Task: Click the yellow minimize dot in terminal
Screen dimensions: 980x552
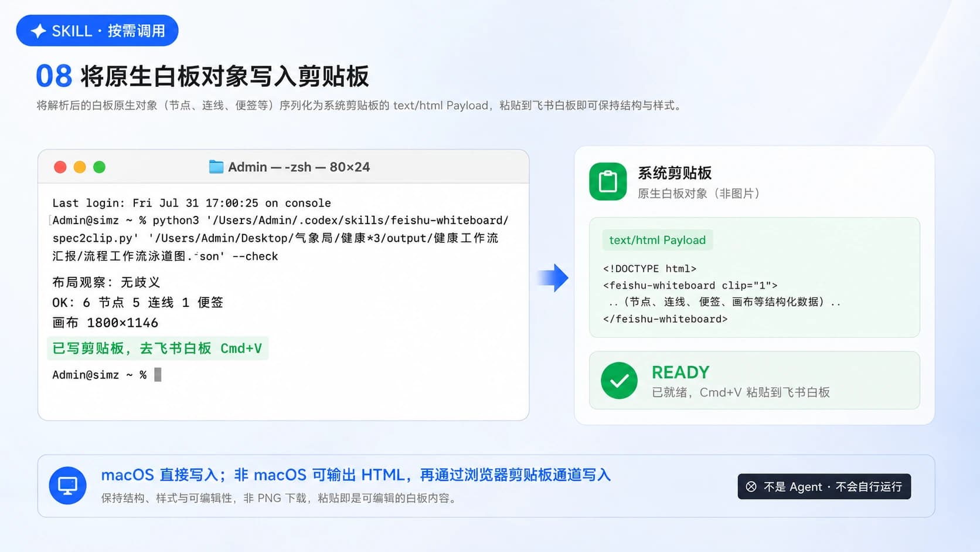Action: coord(80,167)
